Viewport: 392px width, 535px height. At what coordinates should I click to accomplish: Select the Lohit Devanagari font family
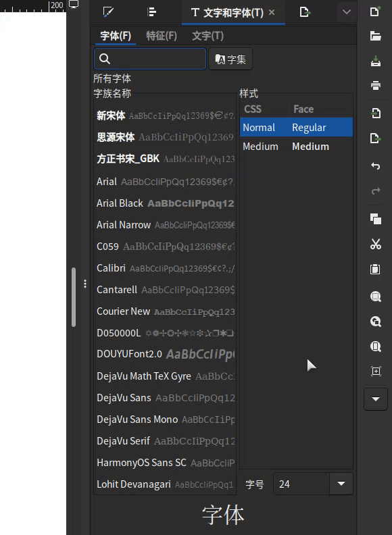click(166, 484)
